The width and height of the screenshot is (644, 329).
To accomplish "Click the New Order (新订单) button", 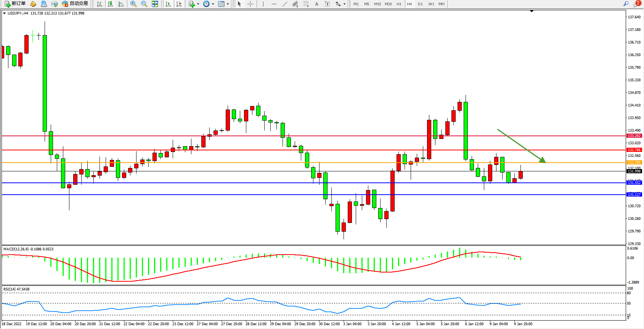I will pyautogui.click(x=15, y=4).
